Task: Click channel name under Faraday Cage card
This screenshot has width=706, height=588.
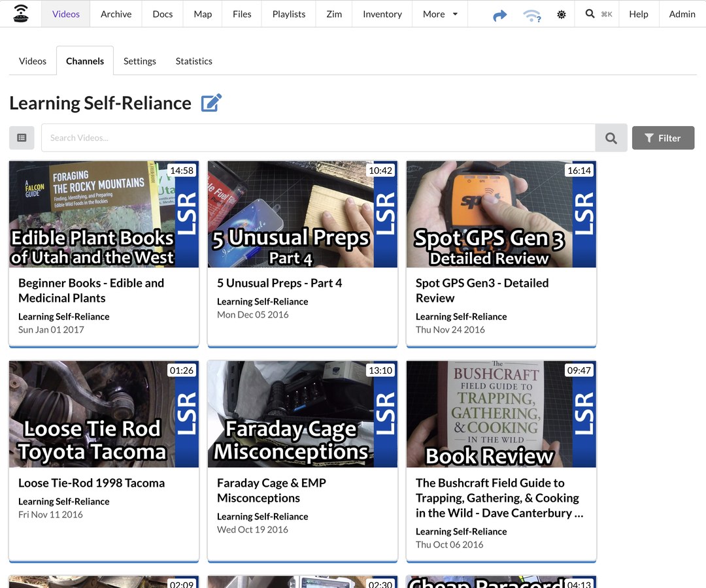Action: pos(263,517)
